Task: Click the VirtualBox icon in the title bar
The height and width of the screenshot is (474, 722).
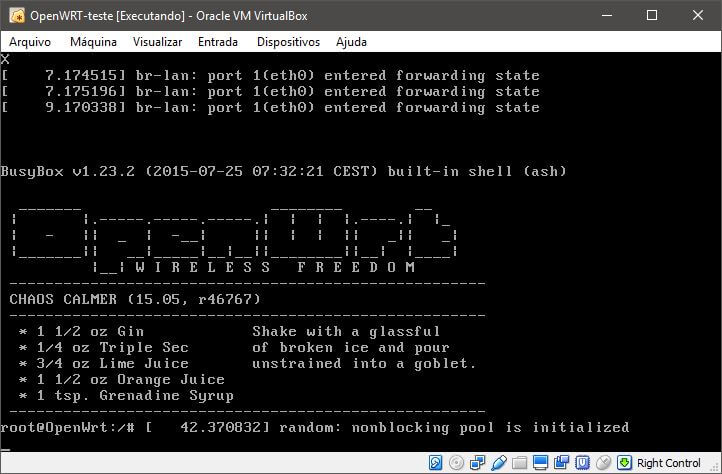Action: [17, 16]
